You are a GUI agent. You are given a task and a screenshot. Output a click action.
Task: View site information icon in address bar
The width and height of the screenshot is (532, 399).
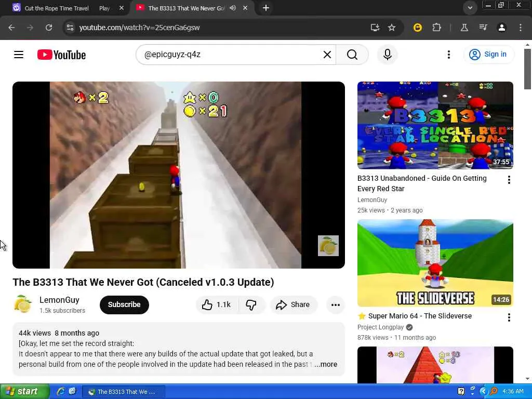point(70,28)
